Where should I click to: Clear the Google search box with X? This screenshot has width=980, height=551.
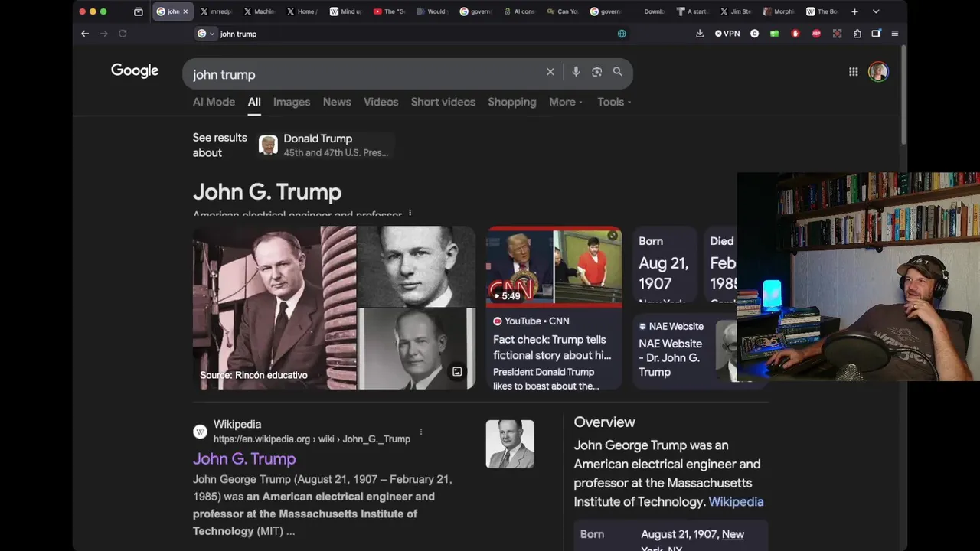550,72
